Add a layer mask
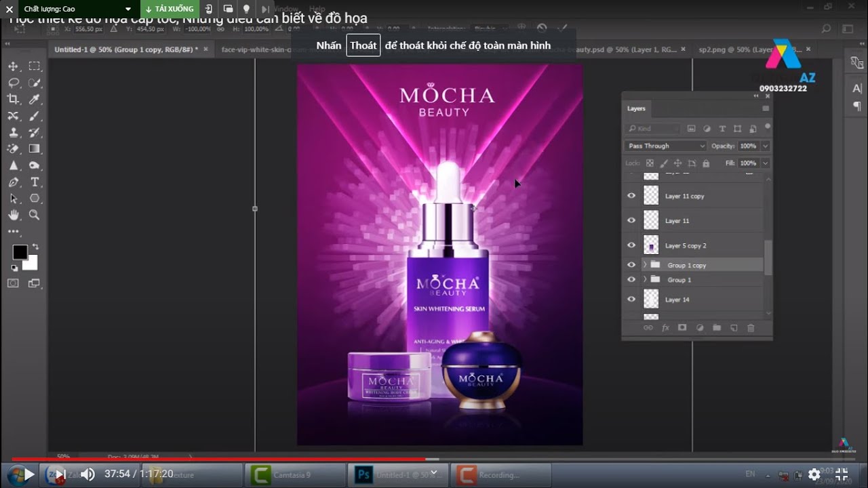868x488 pixels. [x=682, y=327]
